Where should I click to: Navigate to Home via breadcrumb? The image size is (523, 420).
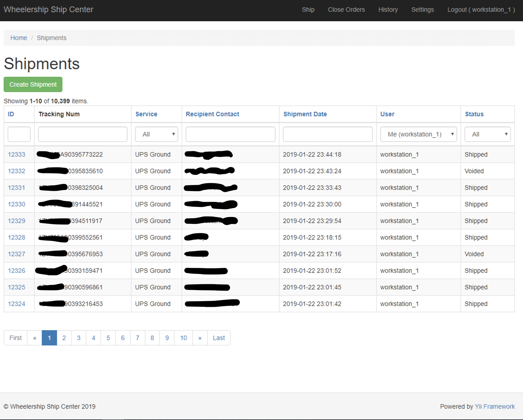[19, 38]
